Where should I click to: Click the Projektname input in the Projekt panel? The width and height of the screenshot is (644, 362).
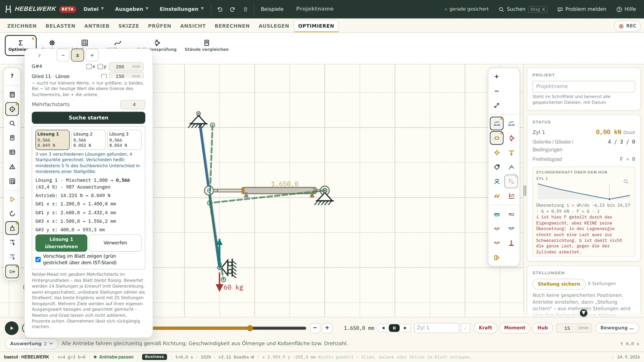click(x=584, y=86)
